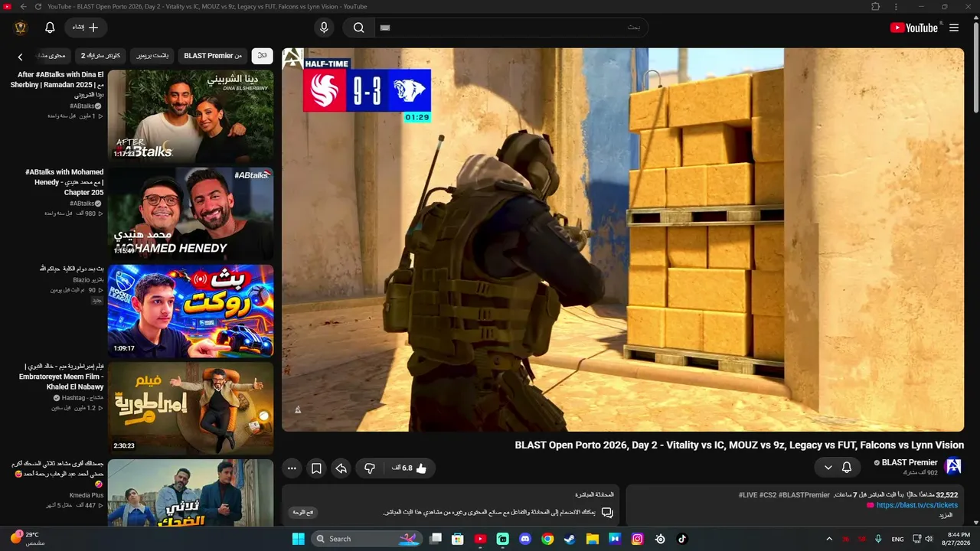Open 'Embratoreyet Meem Film - Khaled El Nabawy' title
The height and width of the screenshot is (551, 980).
click(x=61, y=377)
